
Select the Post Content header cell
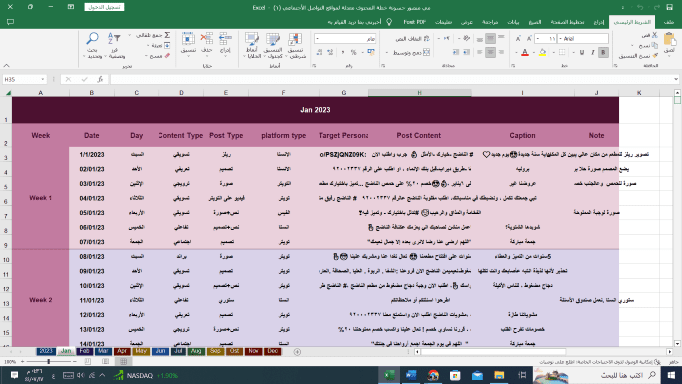coord(419,136)
